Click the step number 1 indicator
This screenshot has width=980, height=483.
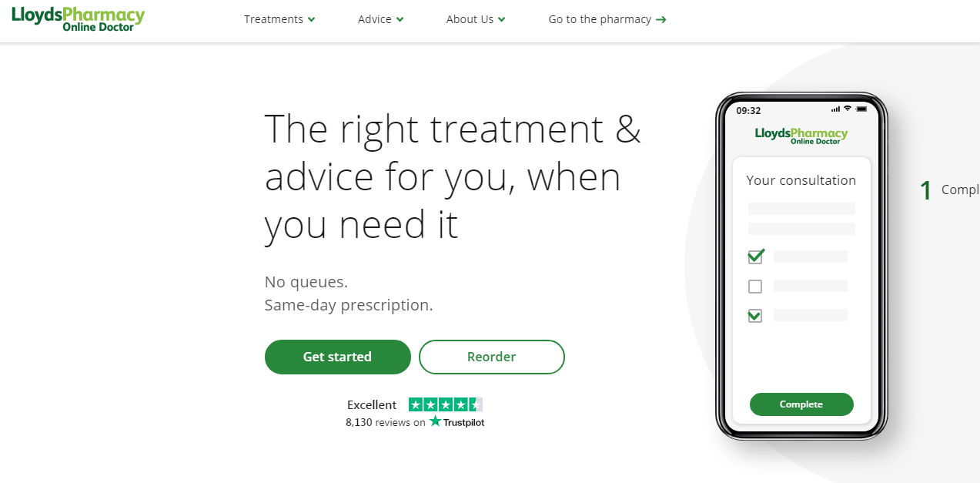click(x=926, y=190)
